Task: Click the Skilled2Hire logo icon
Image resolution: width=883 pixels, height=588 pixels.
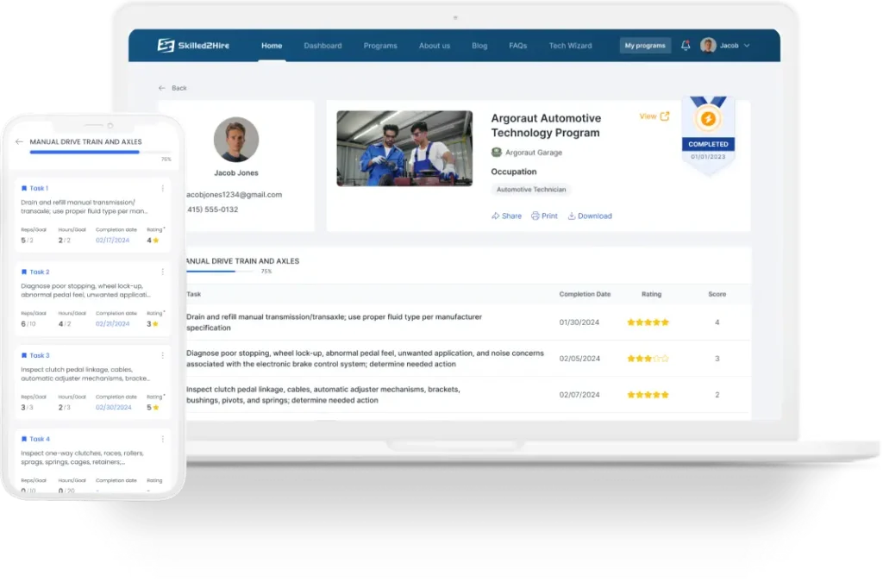Action: pos(166,46)
